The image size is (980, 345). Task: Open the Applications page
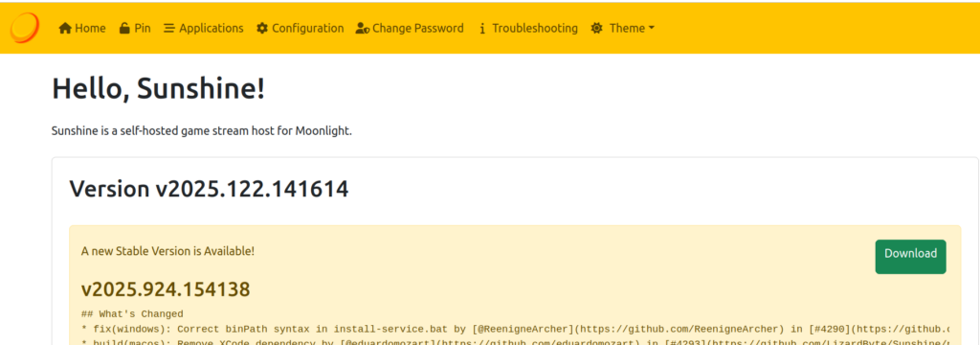click(204, 28)
